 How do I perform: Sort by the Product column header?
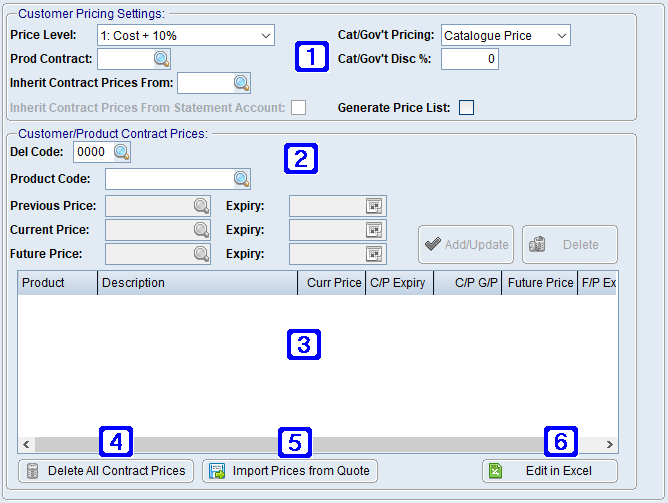pyautogui.click(x=58, y=283)
